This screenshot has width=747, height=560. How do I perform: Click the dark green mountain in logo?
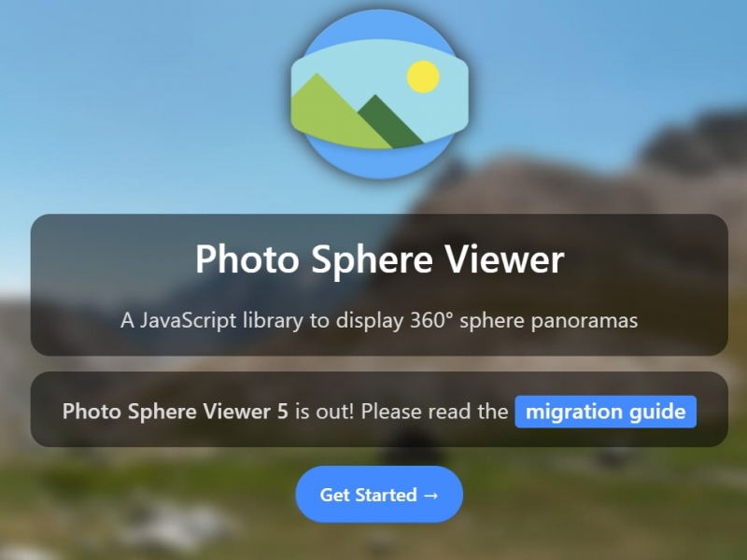click(389, 121)
